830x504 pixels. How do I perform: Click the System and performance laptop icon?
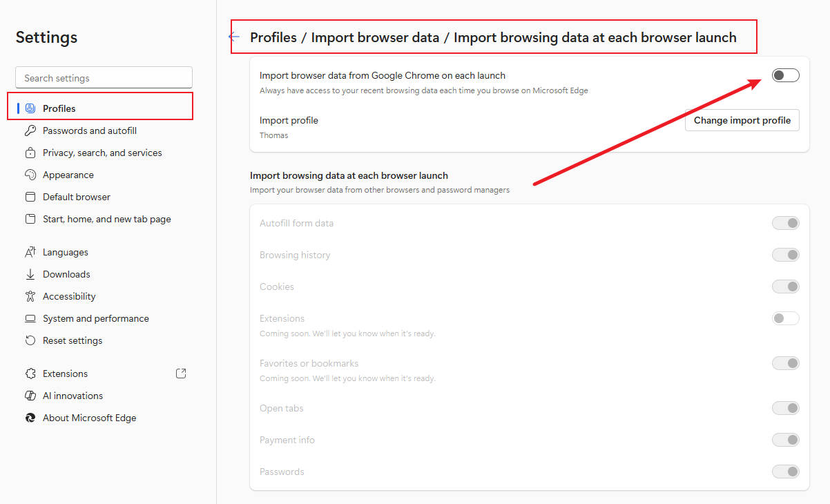coord(30,318)
